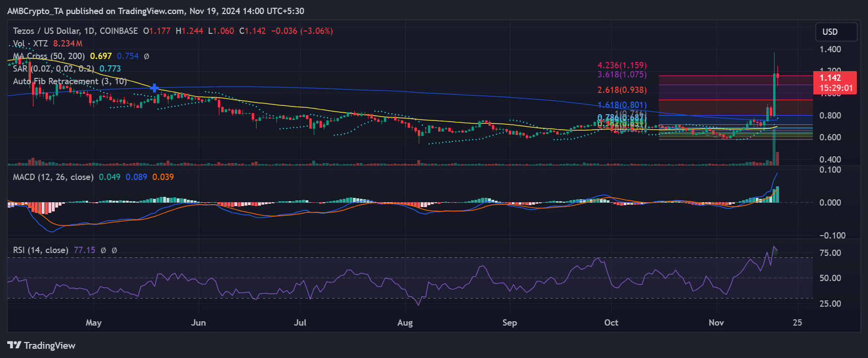Select the SAR (0.02, 0.02, 0.2) legend
Viewport: 868px width, 358px height.
tap(53, 69)
